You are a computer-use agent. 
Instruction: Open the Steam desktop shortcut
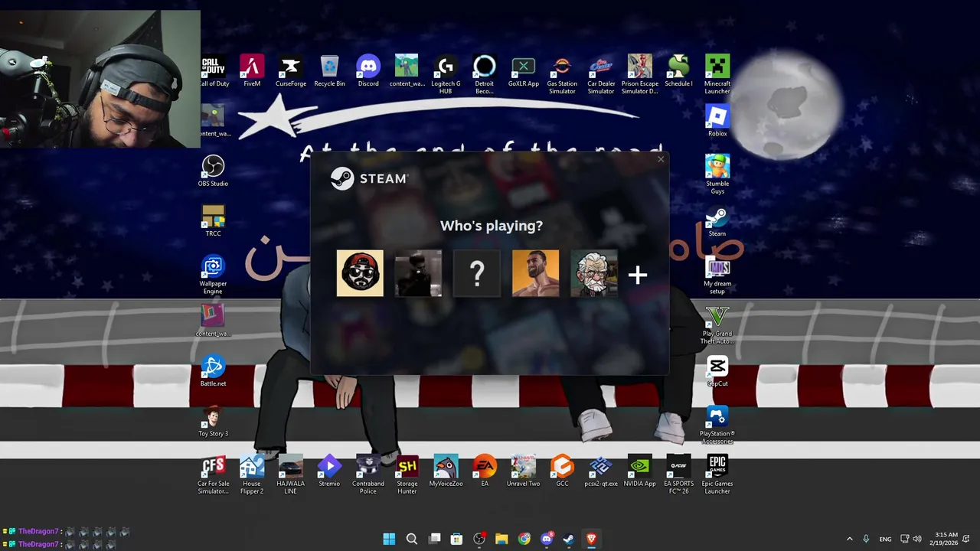[717, 221]
